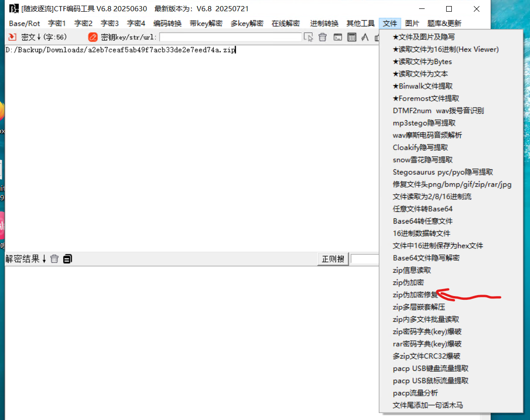Click the calculator icon on the toolbar
The height and width of the screenshot is (420, 530).
coord(352,37)
